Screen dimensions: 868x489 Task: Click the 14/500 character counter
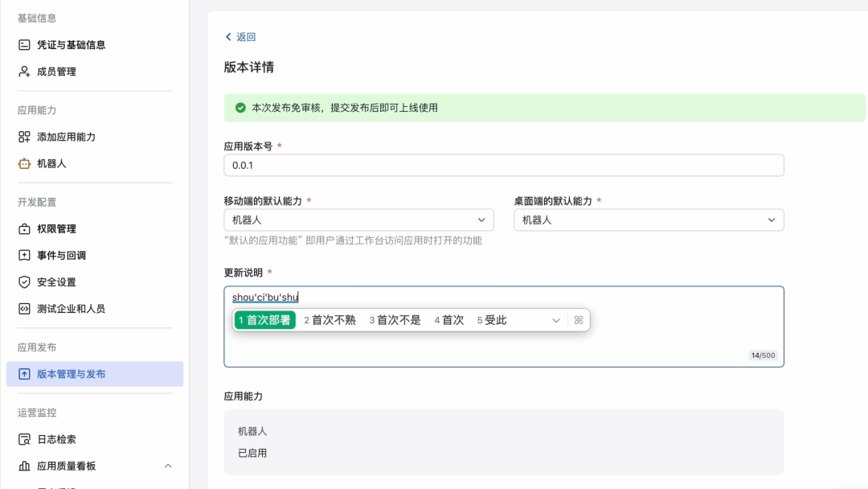click(x=763, y=355)
